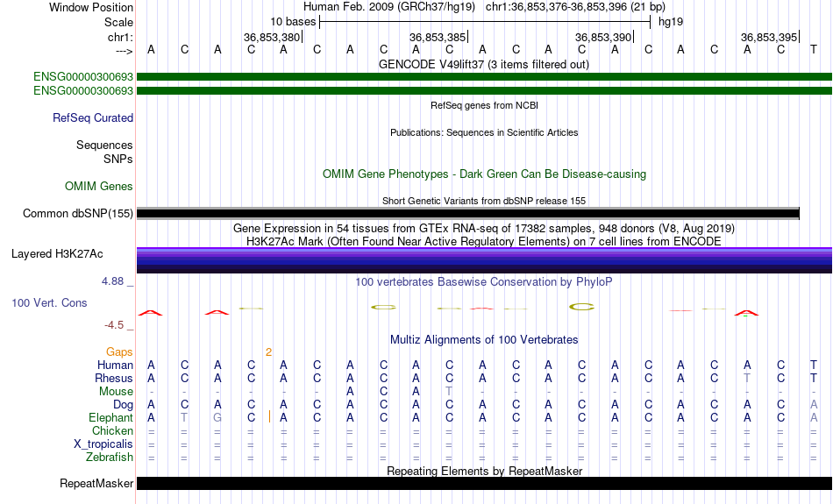
Task: Click position label 36,853,390 on ruler
Action: 603,37
